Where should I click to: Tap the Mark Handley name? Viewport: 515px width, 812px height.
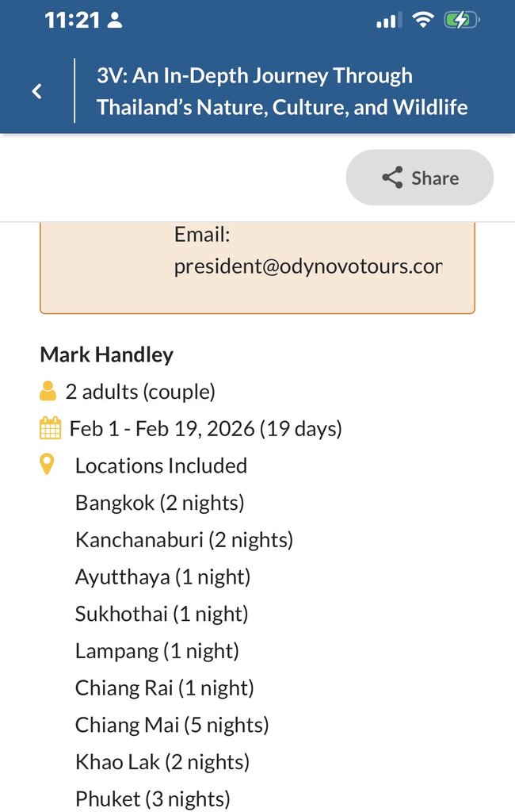coord(106,354)
